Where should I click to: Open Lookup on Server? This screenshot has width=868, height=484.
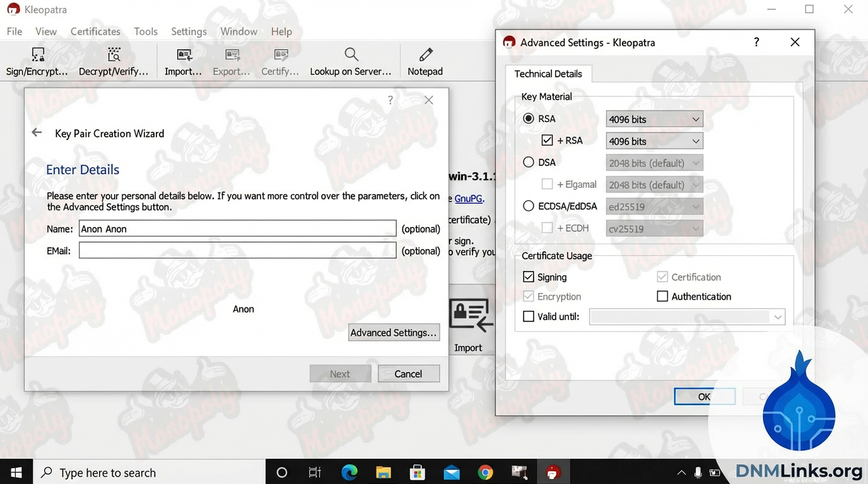tap(351, 61)
